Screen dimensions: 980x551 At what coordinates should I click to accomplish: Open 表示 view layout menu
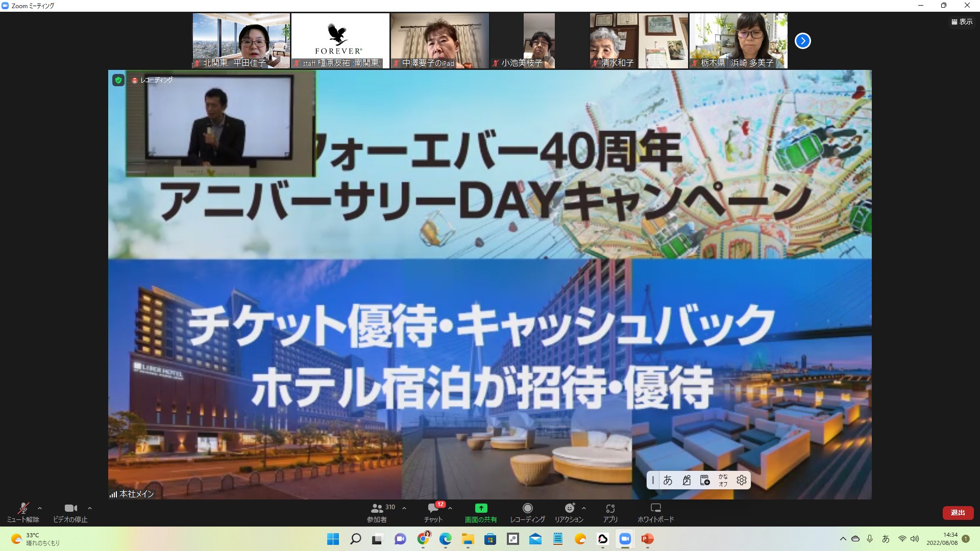pos(962,22)
